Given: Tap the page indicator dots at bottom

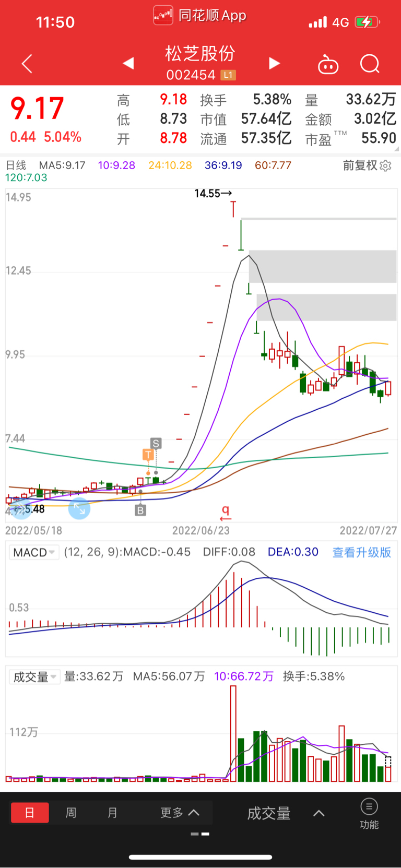Looking at the screenshot, I should click(x=200, y=834).
